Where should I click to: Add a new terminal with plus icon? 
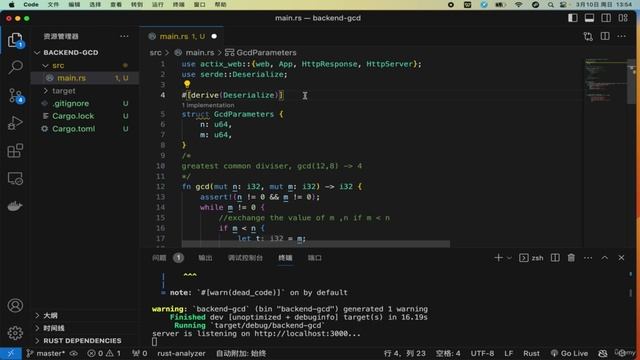[498, 258]
